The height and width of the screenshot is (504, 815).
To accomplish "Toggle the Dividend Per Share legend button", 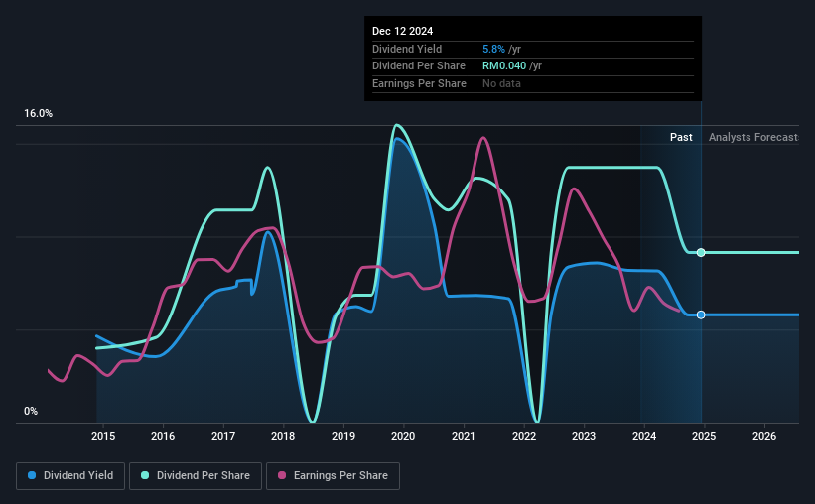I will (196, 476).
